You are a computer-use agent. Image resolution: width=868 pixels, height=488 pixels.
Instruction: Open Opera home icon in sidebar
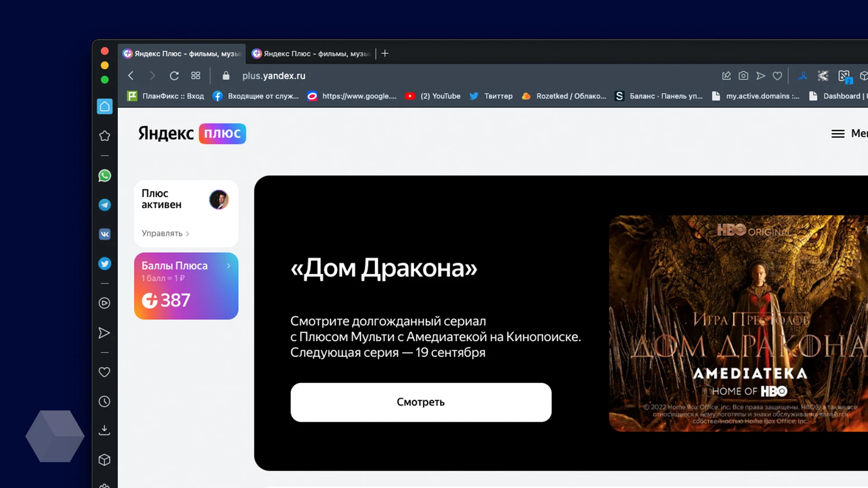(104, 107)
